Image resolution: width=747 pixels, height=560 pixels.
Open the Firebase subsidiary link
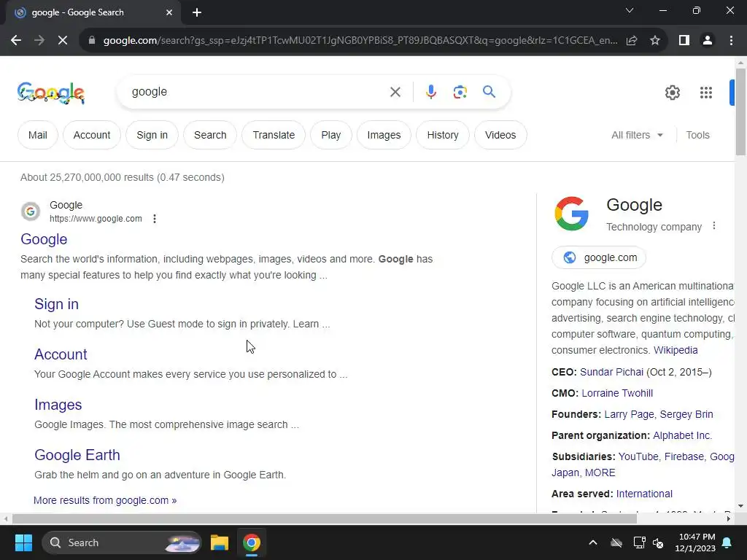tap(684, 456)
